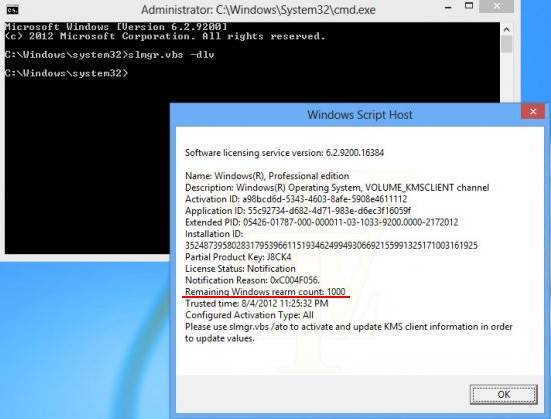Click the cmd.exe title bar text
This screenshot has height=419, width=551.
click(258, 9)
